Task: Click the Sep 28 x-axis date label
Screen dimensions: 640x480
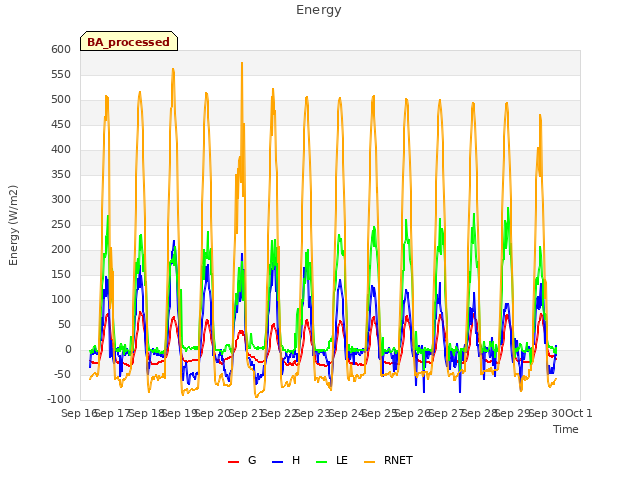Action: 479,413
